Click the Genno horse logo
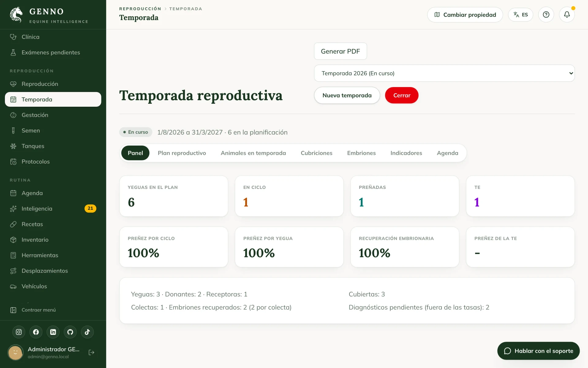This screenshot has width=588, height=368. coord(17,14)
